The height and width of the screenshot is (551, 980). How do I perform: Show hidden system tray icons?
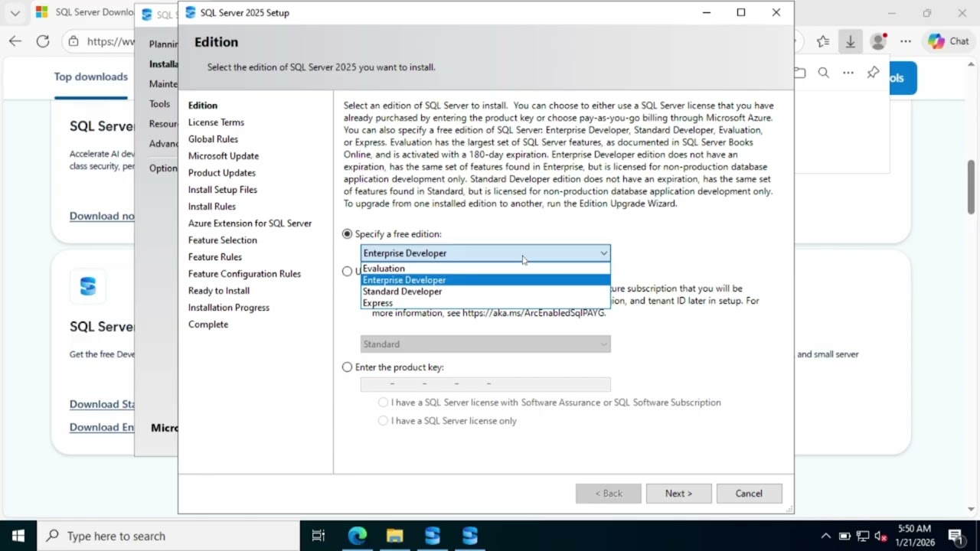825,536
